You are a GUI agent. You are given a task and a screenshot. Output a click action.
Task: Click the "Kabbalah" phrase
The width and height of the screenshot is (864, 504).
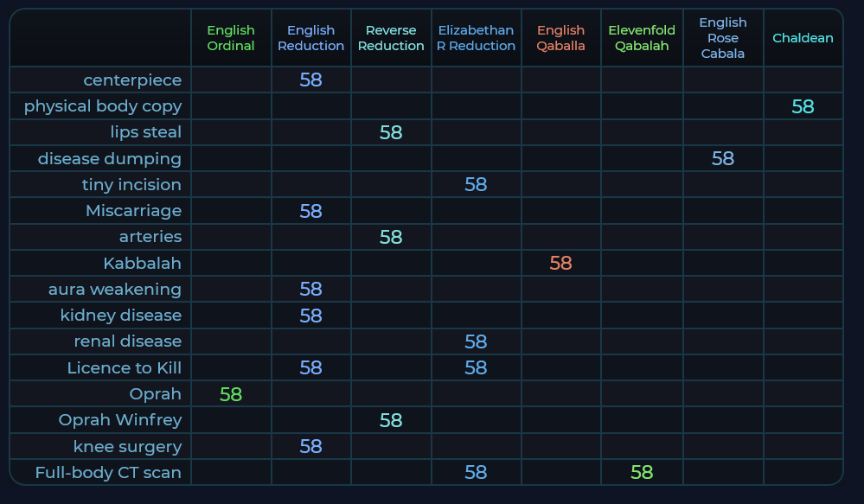tap(142, 263)
